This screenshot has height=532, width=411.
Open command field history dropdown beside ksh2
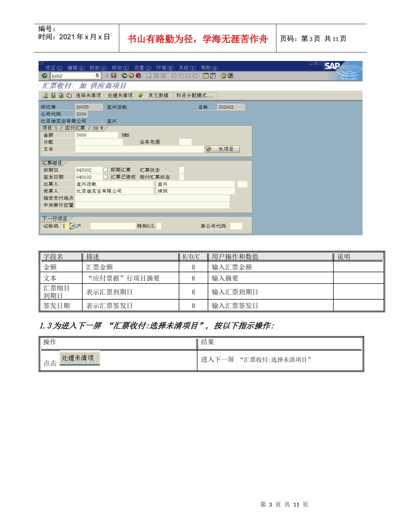pos(97,76)
